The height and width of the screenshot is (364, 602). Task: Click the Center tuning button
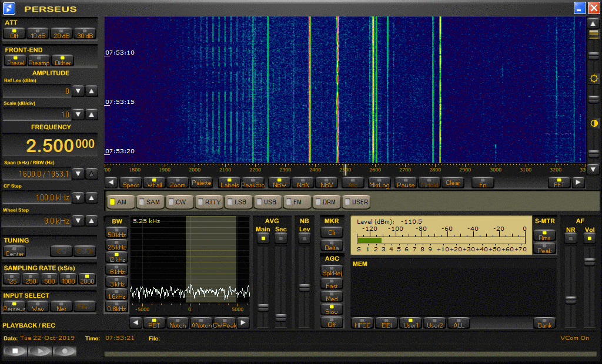[x=15, y=252]
